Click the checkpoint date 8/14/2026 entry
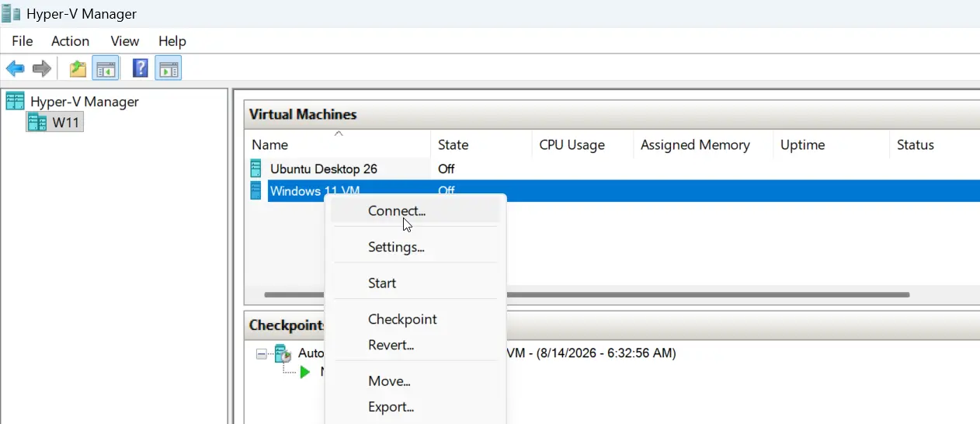This screenshot has width=980, height=424. pyautogui.click(x=592, y=353)
